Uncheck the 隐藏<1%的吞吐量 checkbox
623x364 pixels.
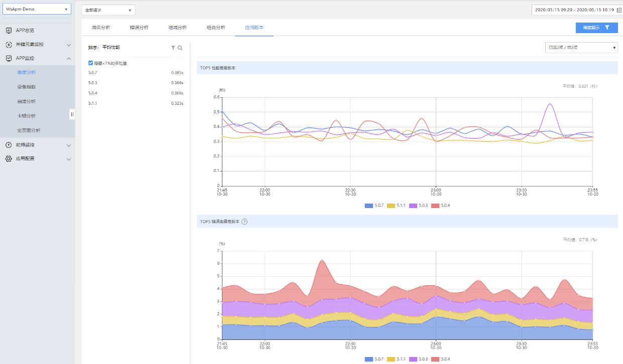pyautogui.click(x=90, y=63)
